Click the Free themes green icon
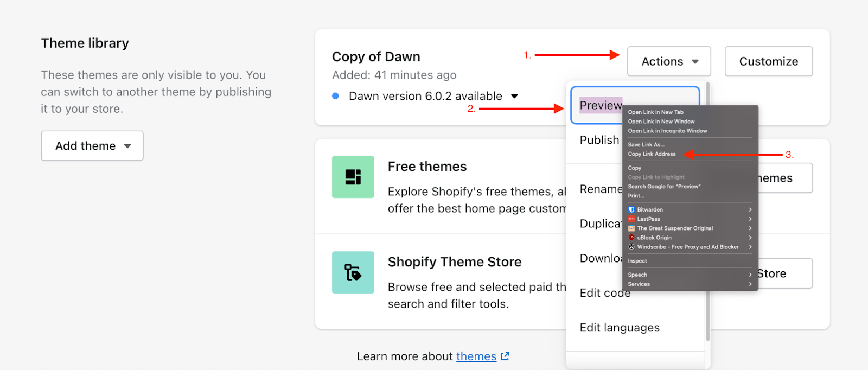 tap(353, 177)
